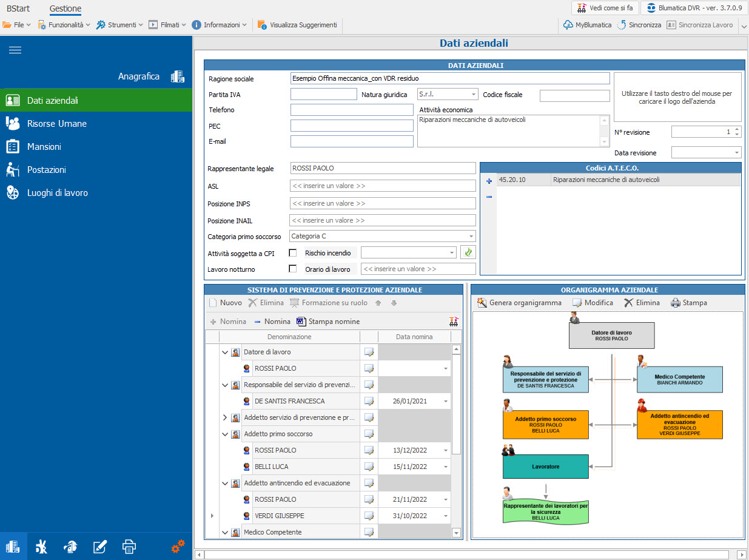Click the PEC input field

pyautogui.click(x=352, y=126)
